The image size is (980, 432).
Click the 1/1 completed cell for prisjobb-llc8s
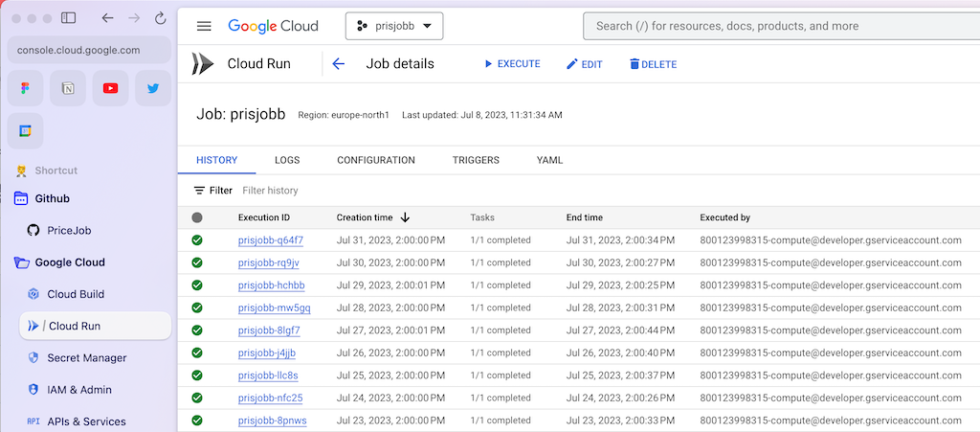point(500,375)
